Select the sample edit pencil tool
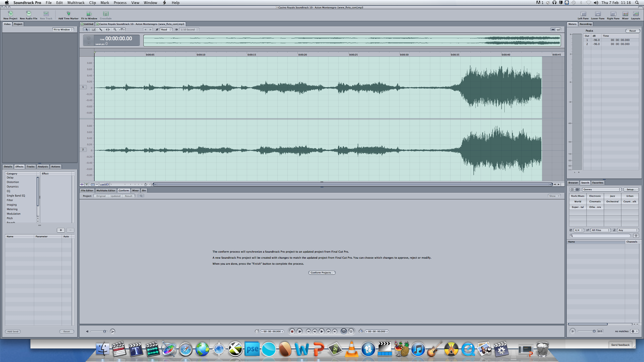This screenshot has width=644, height=362. (101, 29)
